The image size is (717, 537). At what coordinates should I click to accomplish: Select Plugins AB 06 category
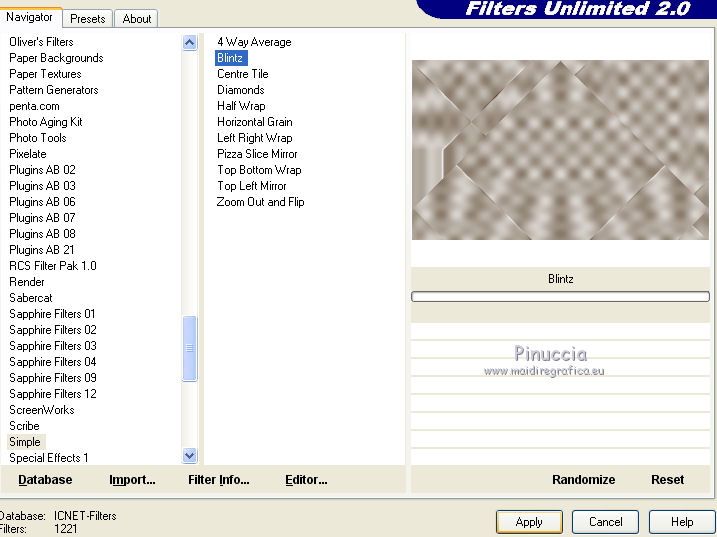(42, 202)
